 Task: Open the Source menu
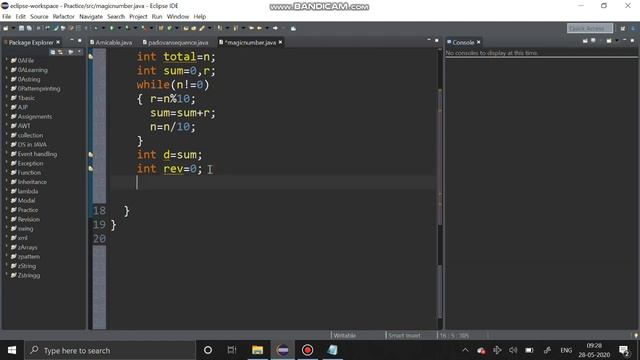[39, 17]
